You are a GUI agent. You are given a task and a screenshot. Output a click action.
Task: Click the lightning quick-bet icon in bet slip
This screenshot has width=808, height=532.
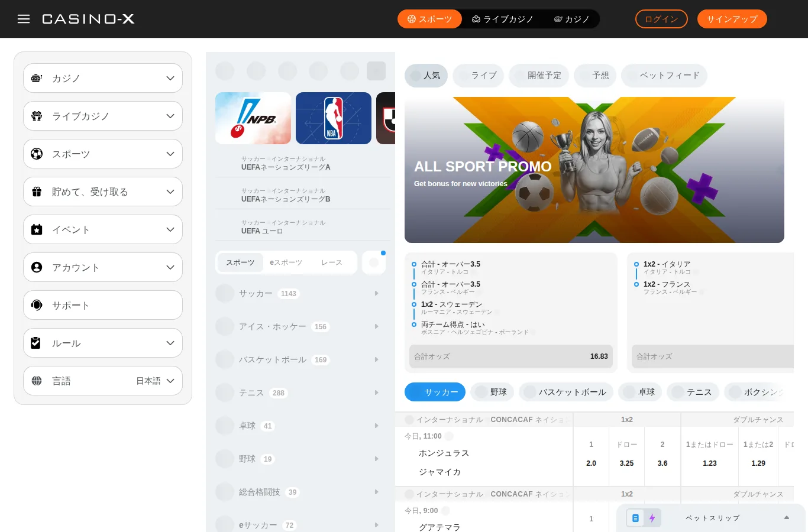[652, 518]
